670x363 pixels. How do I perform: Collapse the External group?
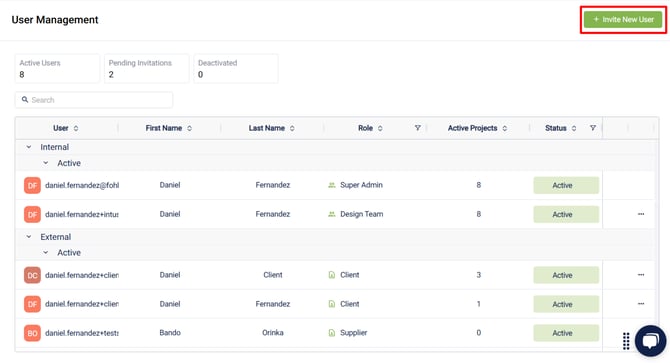[29, 237]
